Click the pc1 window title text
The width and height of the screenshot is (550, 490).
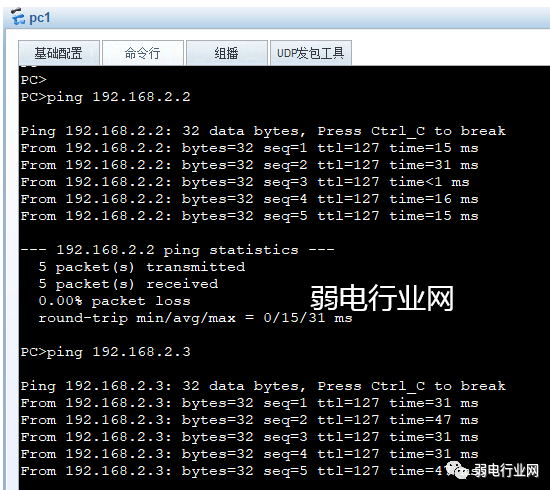click(40, 18)
